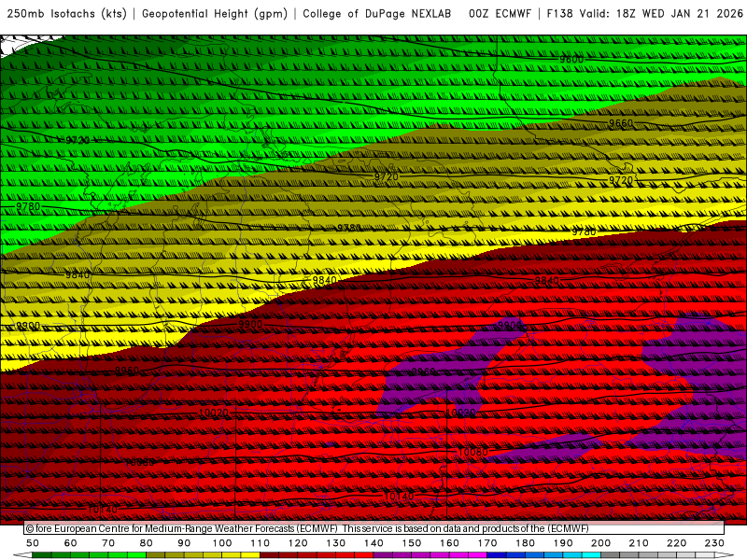Viewport: 747px width, 560px height.
Task: Click the 60 value on the color scale
Action: pyautogui.click(x=71, y=543)
